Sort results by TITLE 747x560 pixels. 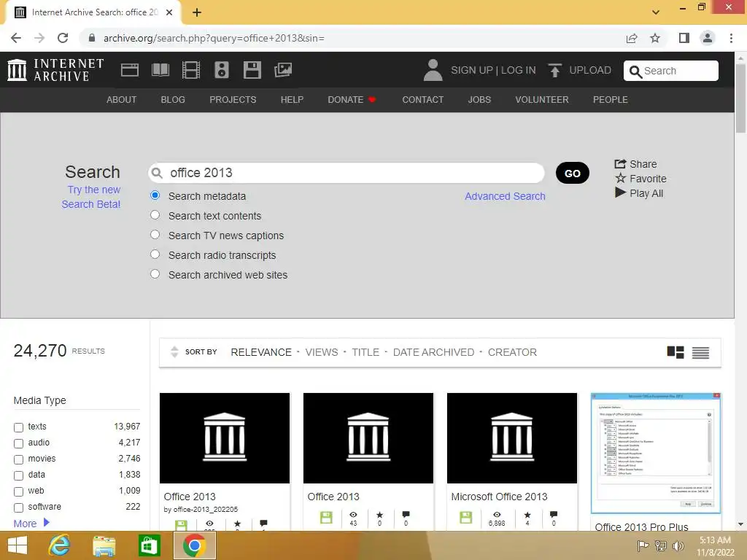tap(365, 352)
